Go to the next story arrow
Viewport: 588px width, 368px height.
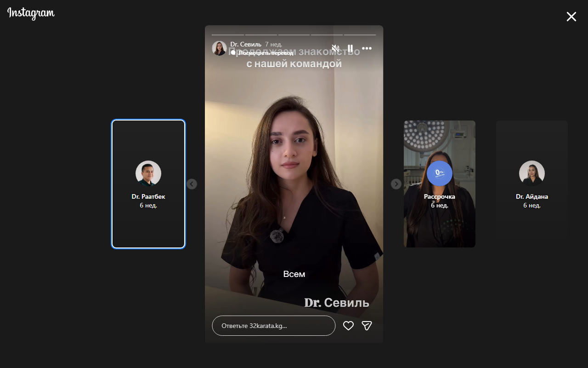[x=396, y=184]
